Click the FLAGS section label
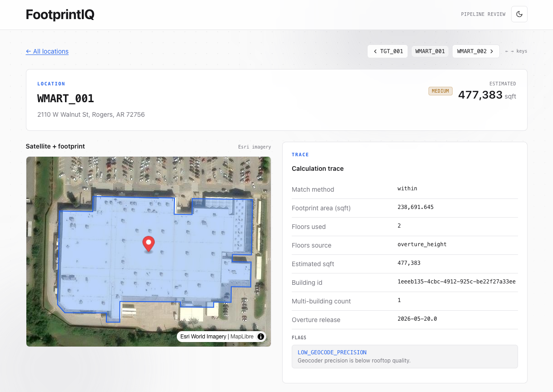Viewport: 553px width, 392px height. coord(299,338)
